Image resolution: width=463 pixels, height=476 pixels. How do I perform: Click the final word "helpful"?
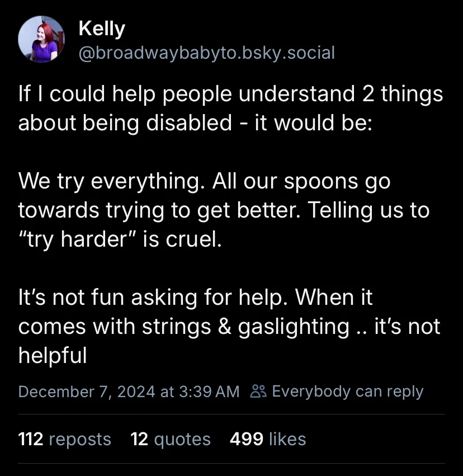[52, 355]
